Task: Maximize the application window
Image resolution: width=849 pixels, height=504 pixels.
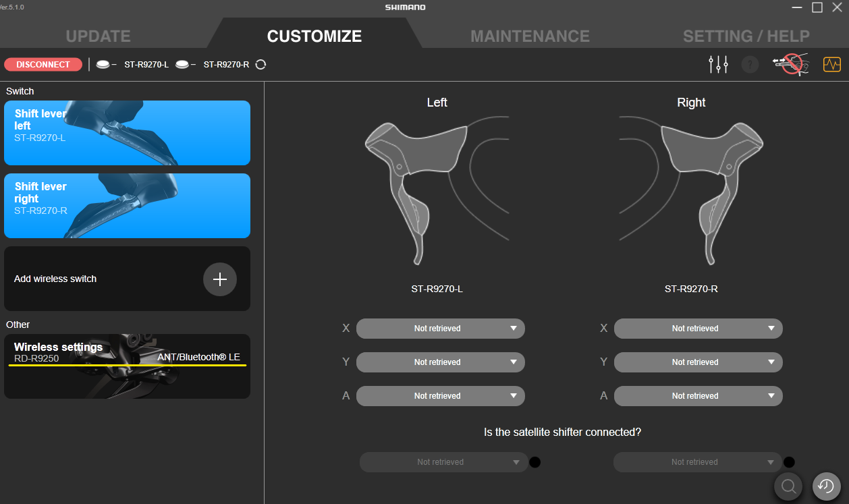Action: click(x=817, y=7)
